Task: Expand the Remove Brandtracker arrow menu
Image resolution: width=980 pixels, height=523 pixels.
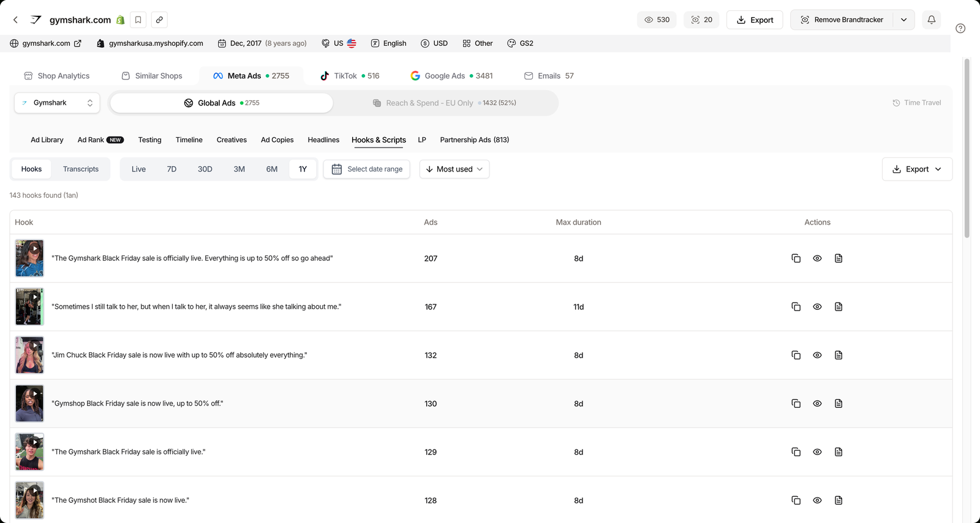Action: pos(903,20)
